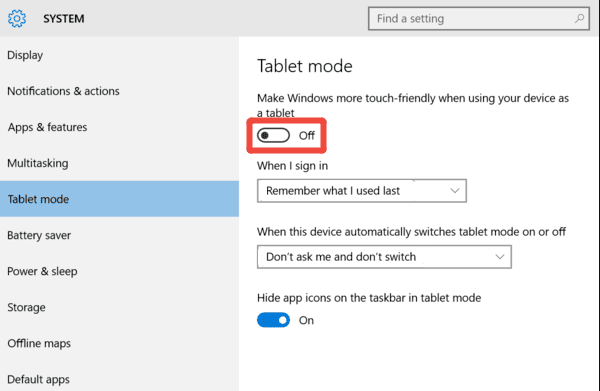This screenshot has height=391, width=600.
Task: Open the Multitasking section
Action: pyautogui.click(x=119, y=163)
